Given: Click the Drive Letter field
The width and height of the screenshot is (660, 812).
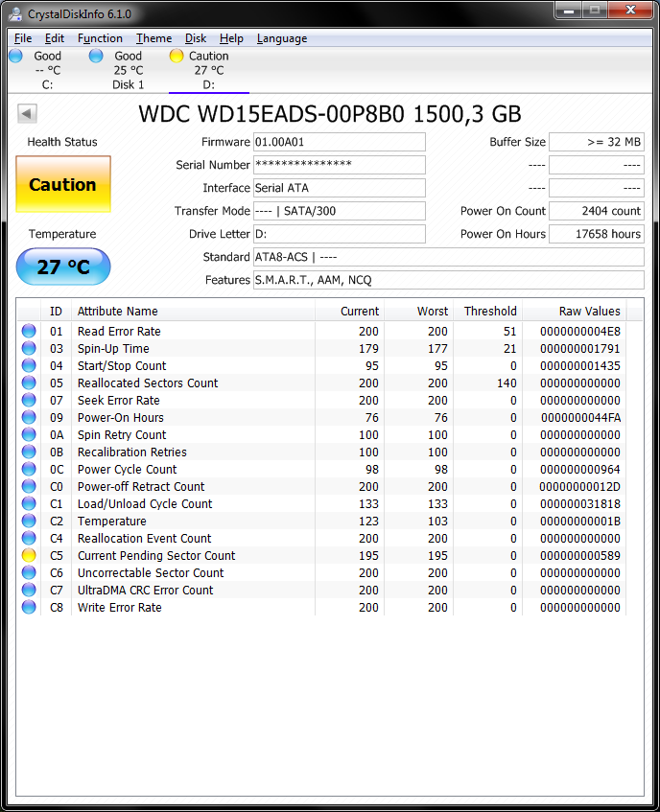Looking at the screenshot, I should [339, 234].
